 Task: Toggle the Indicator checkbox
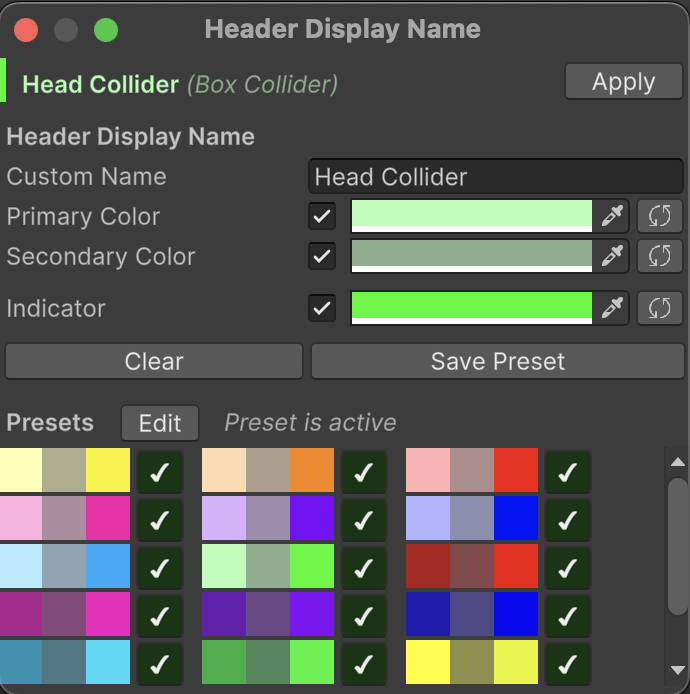coord(322,308)
